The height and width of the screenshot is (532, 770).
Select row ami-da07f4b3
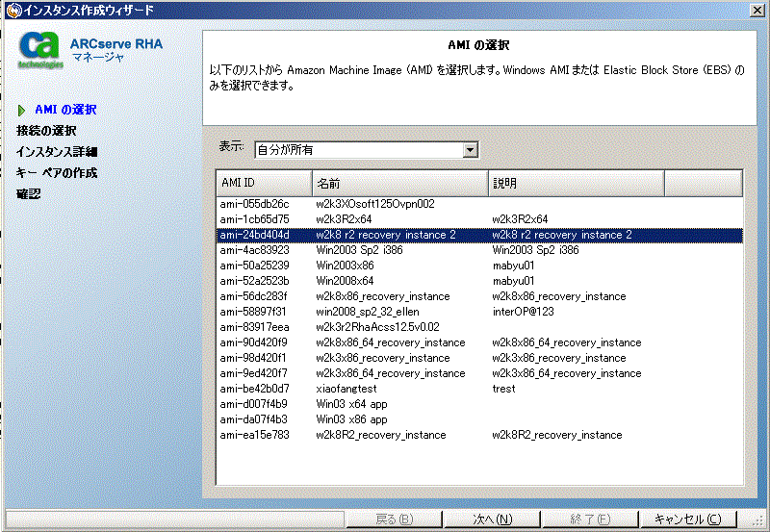pos(479,419)
